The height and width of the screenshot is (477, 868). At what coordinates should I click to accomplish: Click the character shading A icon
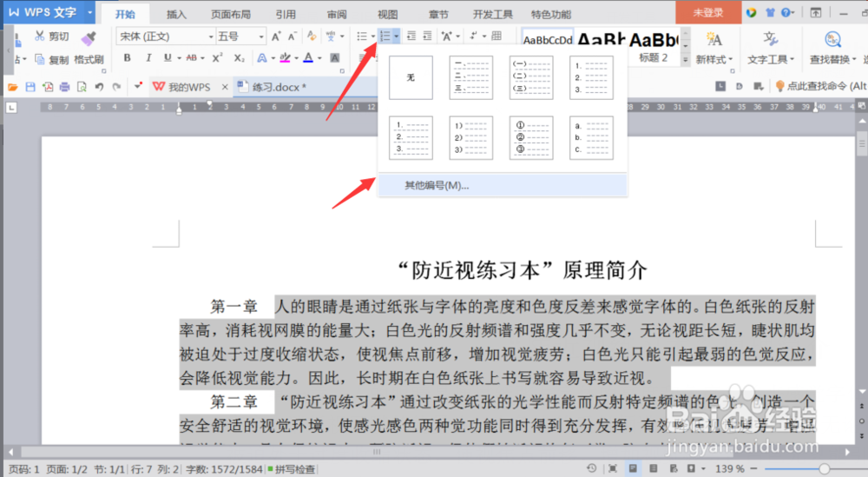click(335, 57)
